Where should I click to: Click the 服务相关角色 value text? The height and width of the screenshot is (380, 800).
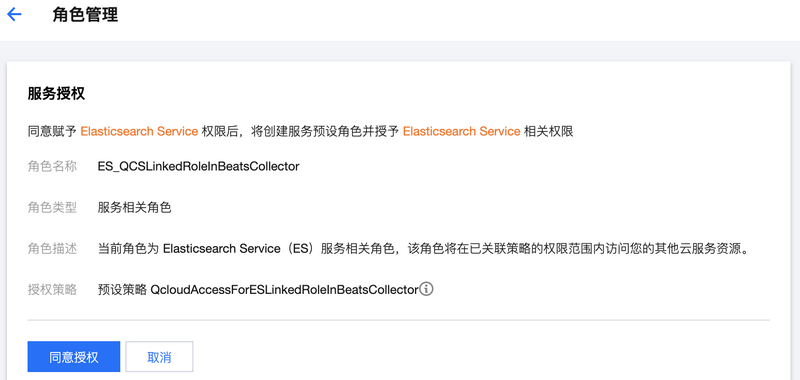pos(134,208)
